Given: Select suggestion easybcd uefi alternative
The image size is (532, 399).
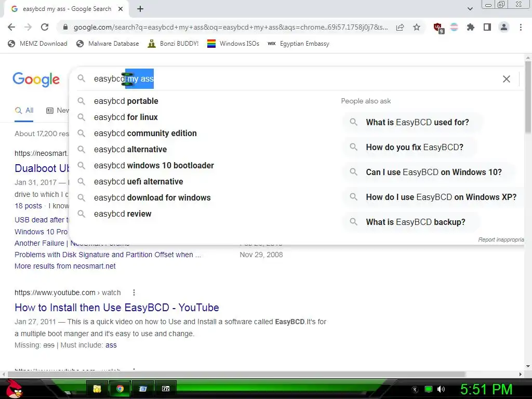Looking at the screenshot, I should [138, 181].
